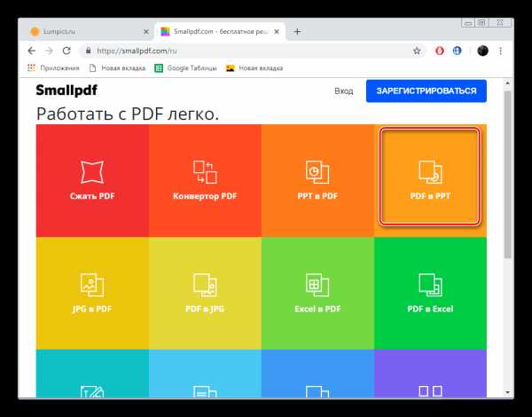Image resolution: width=532 pixels, height=417 pixels.
Task: Select the Smallpdf.com tab
Action: [220, 32]
